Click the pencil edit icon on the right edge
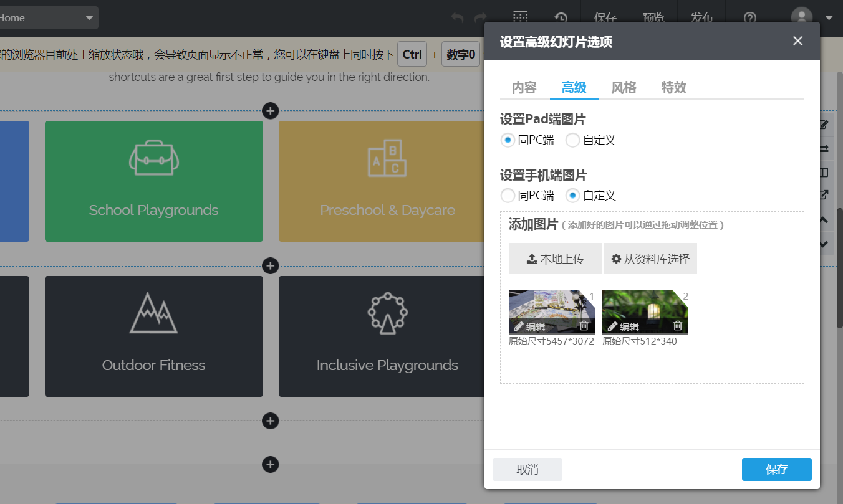 (x=824, y=125)
